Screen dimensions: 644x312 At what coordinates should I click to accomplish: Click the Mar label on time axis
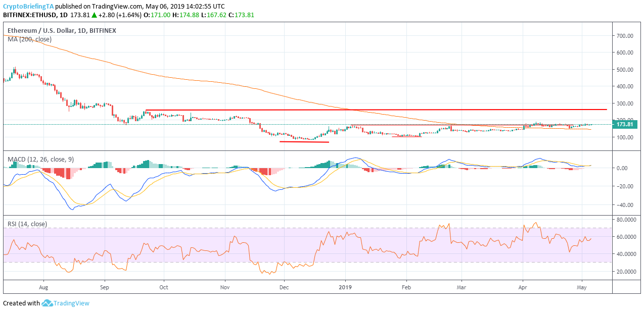click(461, 287)
